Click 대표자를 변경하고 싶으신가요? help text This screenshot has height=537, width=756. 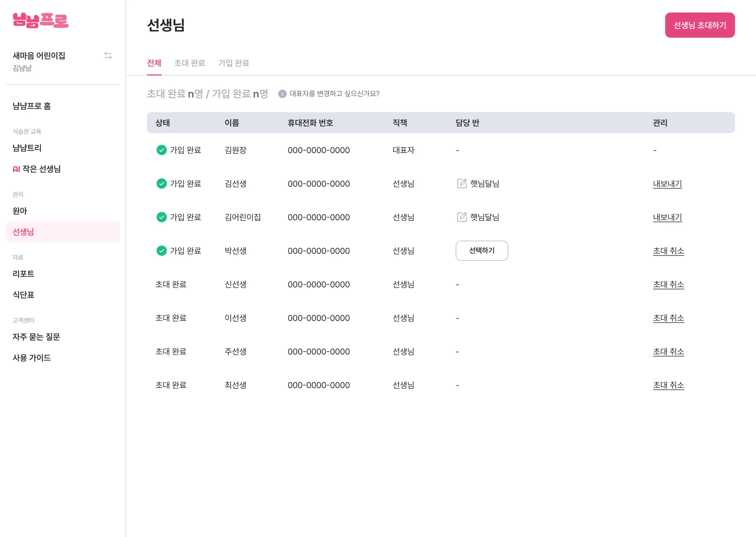pos(334,94)
